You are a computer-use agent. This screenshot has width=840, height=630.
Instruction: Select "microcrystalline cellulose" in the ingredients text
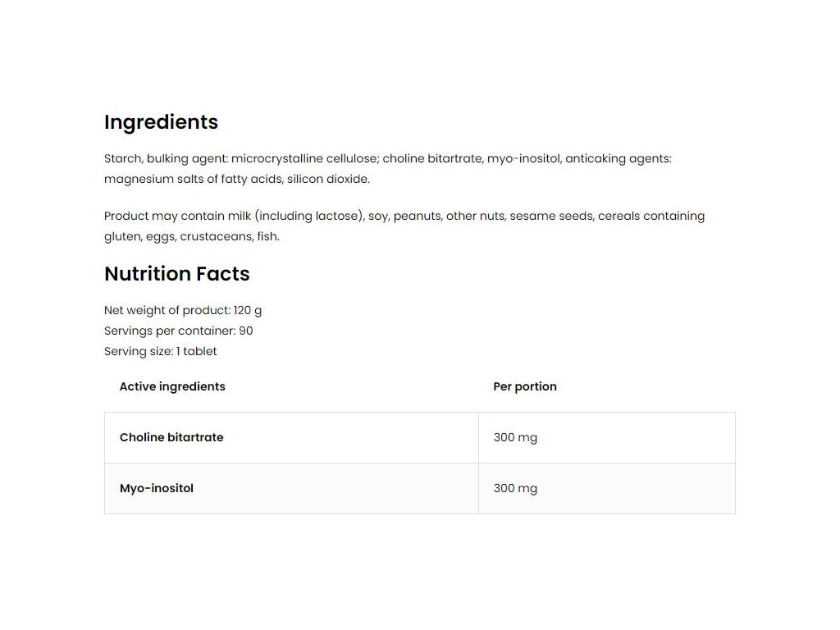point(304,158)
